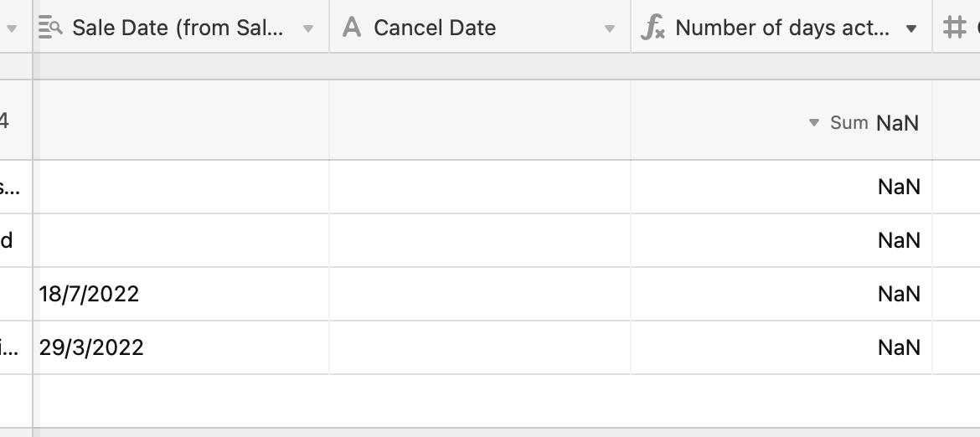
Task: Click empty Sale Date cell in first row
Action: pos(181,187)
